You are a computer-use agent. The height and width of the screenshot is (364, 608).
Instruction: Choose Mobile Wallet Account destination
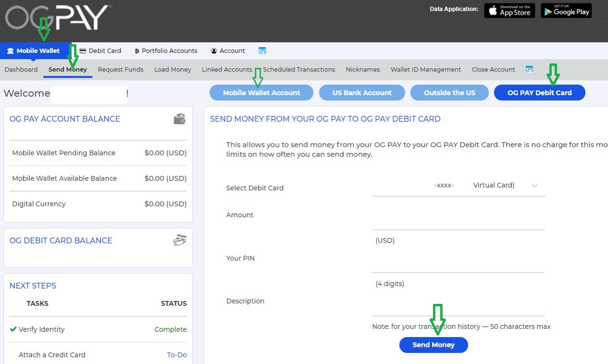pyautogui.click(x=261, y=93)
